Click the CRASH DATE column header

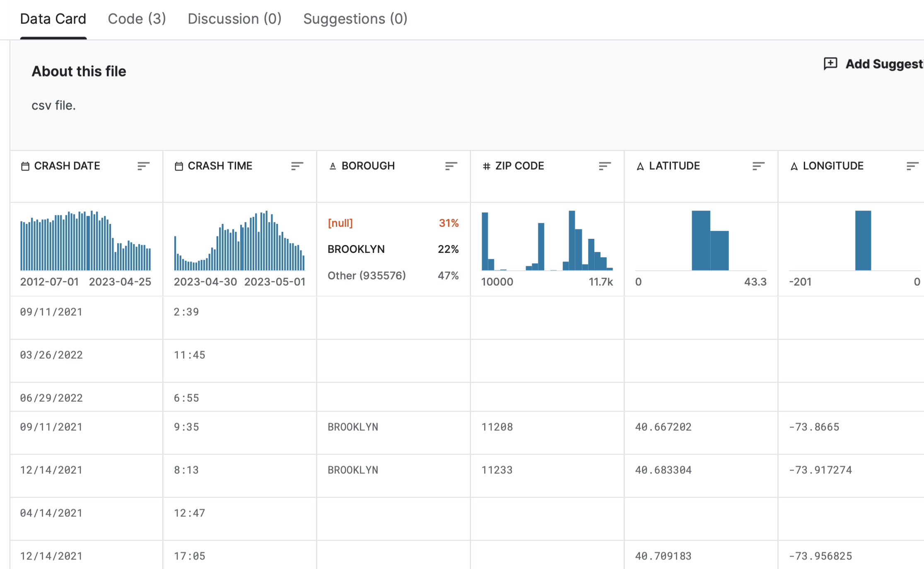tap(67, 166)
